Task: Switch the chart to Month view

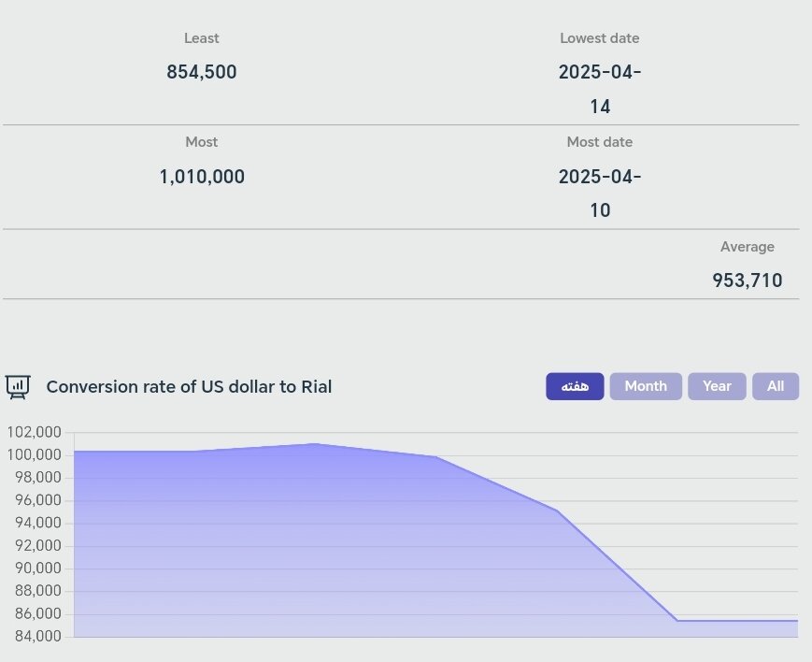Action: click(645, 386)
